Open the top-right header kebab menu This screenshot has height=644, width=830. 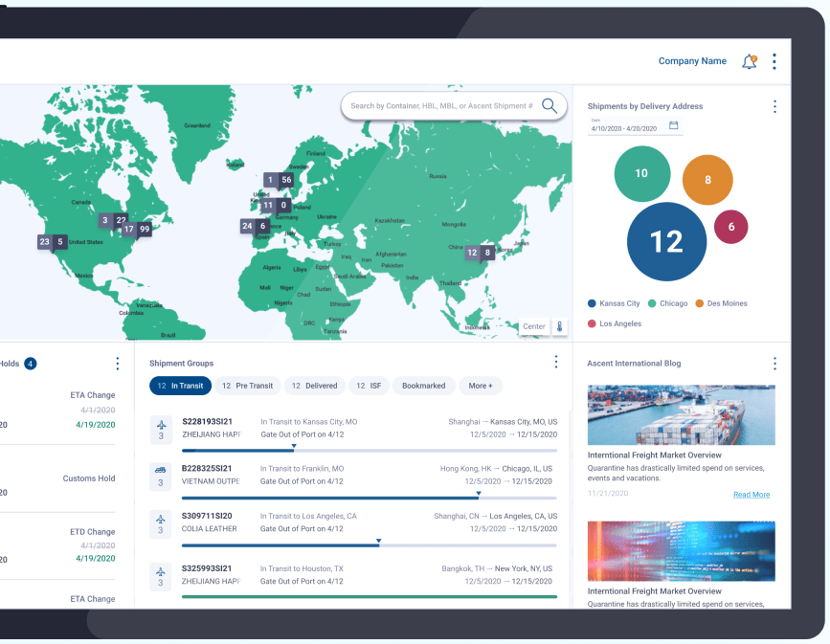[774, 61]
